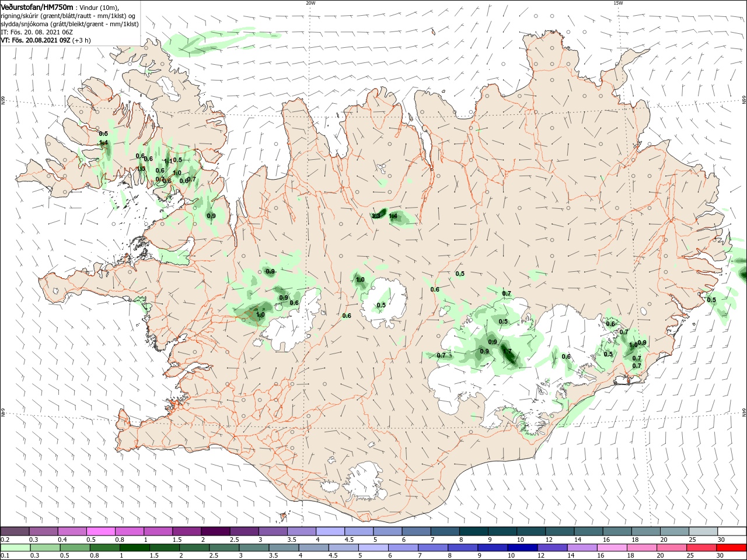The image size is (747, 560).
Task: Select the upper legend swatch between 18 and 20
Action: [x=645, y=531]
